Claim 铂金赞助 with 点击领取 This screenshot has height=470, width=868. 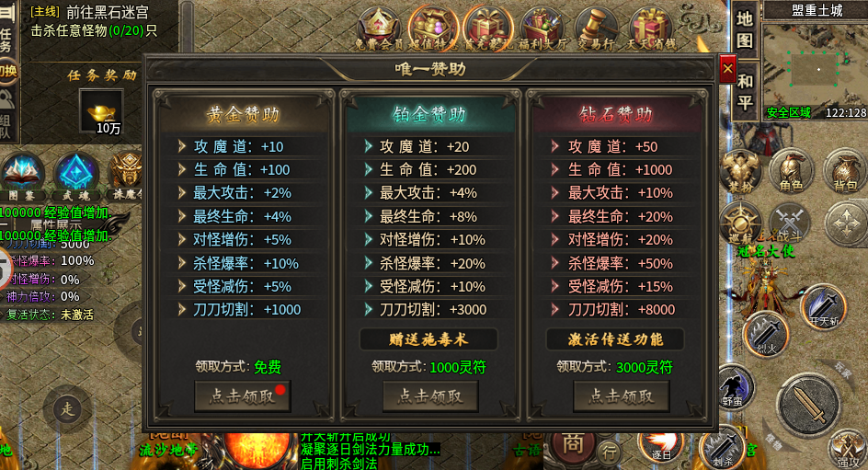430,395
